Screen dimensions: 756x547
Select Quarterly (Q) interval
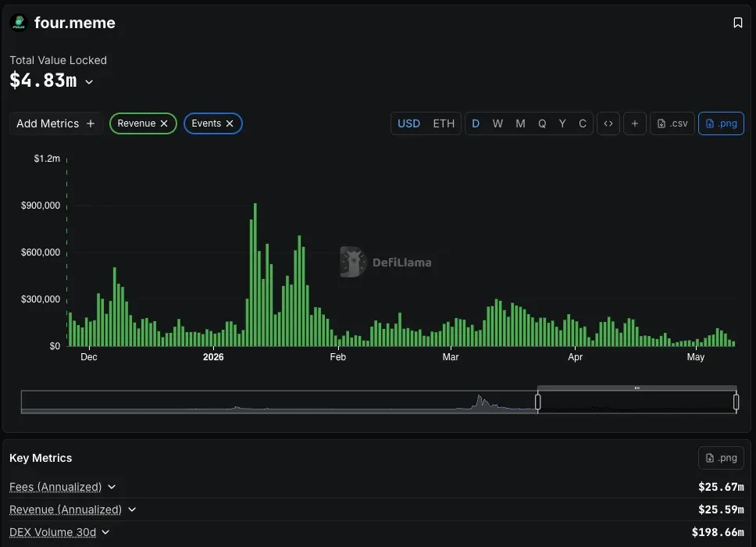(542, 123)
